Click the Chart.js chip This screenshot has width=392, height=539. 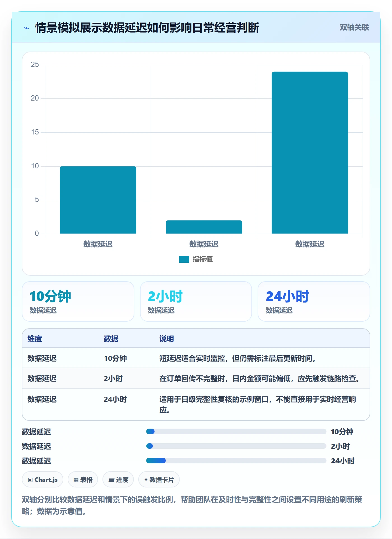tap(43, 480)
